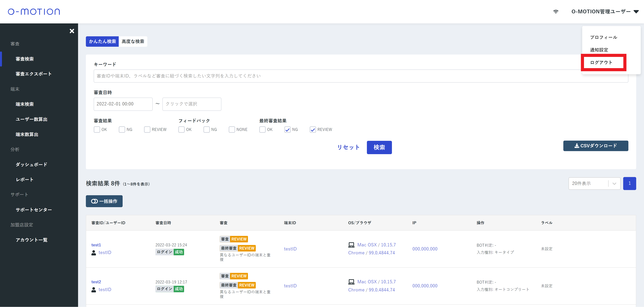Click the user icon beside test1's testID
Viewport: 644px width, 307px height.
click(x=94, y=253)
